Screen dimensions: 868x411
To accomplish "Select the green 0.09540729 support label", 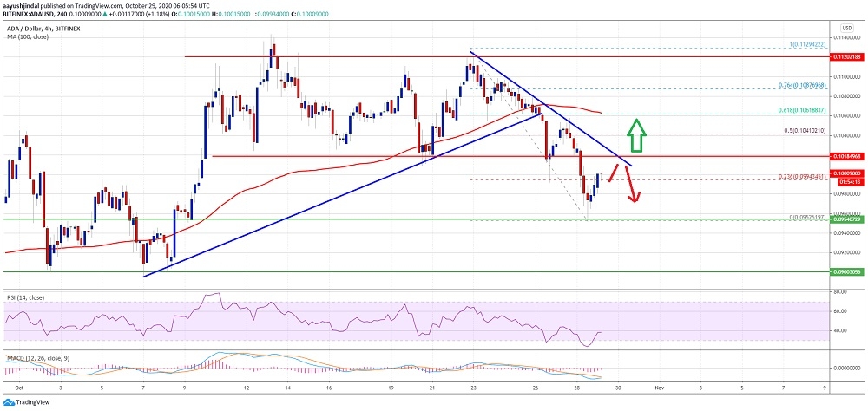I will pos(845,219).
